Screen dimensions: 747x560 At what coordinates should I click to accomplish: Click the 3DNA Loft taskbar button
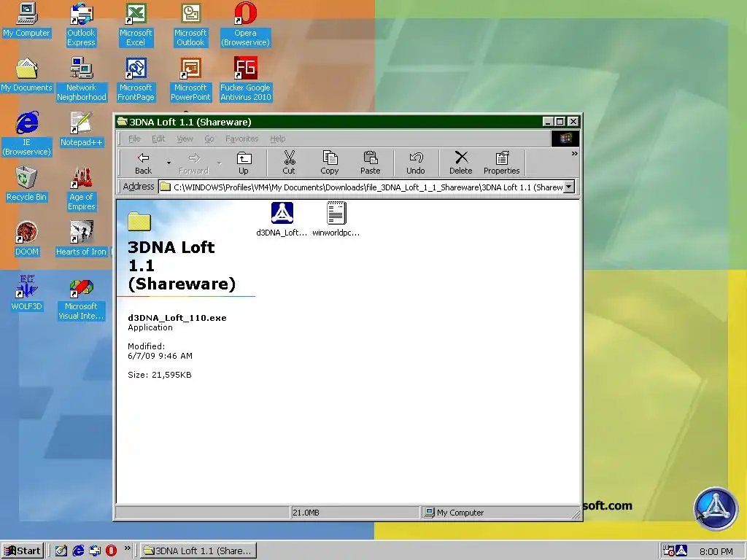(x=198, y=551)
